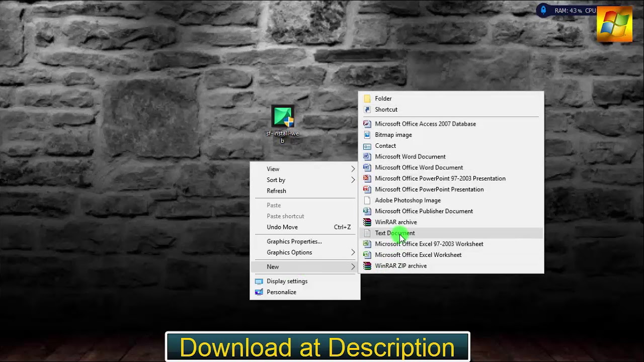644x362 pixels.
Task: Expand the Sort by submenu arrow
Action: pyautogui.click(x=353, y=180)
